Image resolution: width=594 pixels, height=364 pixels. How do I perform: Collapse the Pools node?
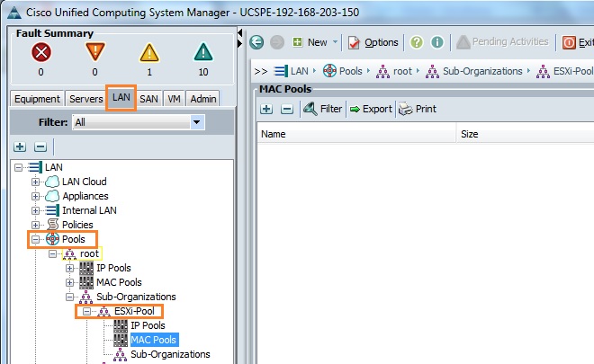(35, 239)
